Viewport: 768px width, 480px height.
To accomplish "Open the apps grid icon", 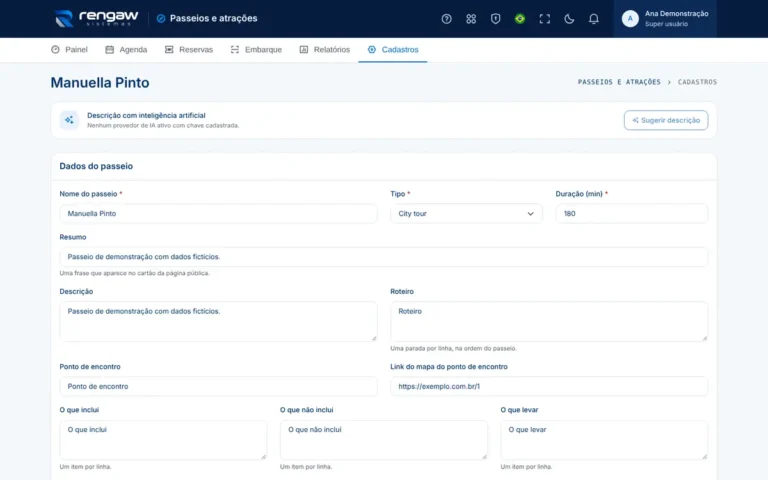I will coord(471,19).
